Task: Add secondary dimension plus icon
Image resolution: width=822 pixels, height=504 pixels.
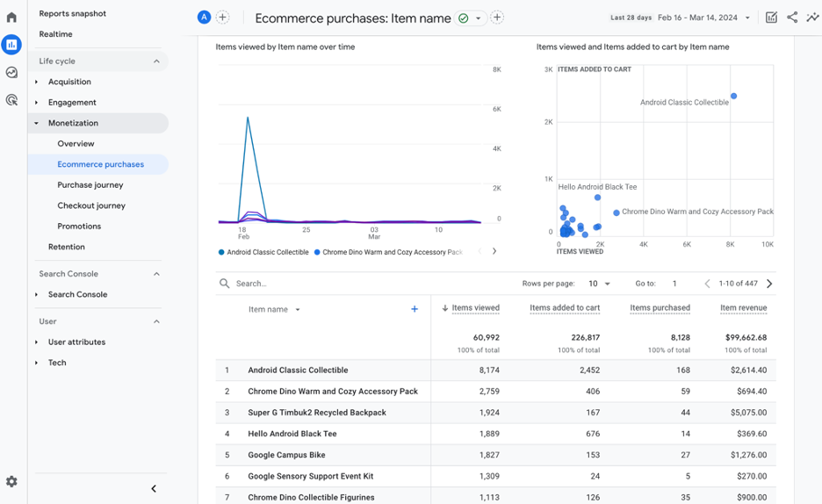Action: tap(415, 309)
